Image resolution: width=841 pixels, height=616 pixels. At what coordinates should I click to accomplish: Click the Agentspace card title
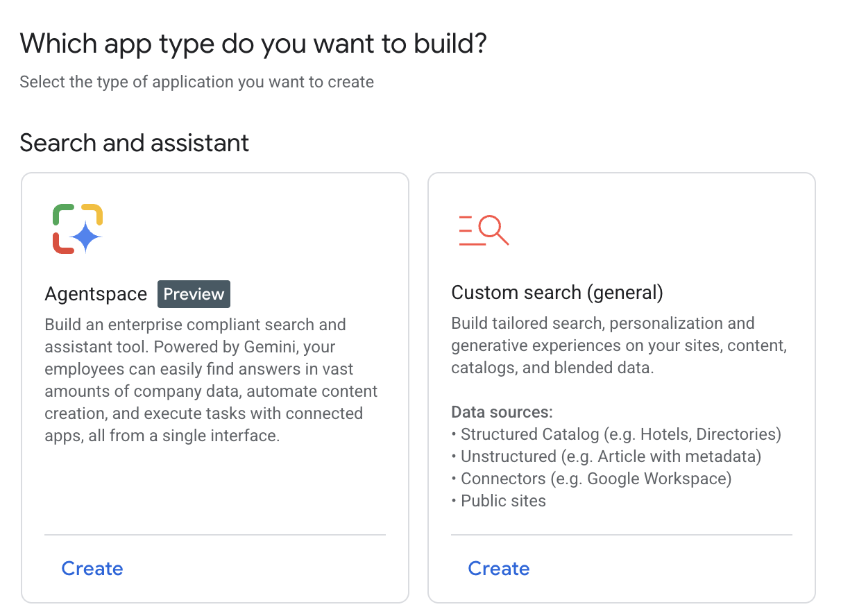(x=96, y=293)
